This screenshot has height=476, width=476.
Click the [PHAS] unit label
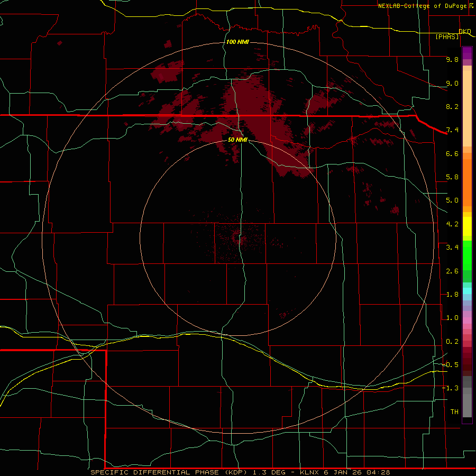(447, 36)
